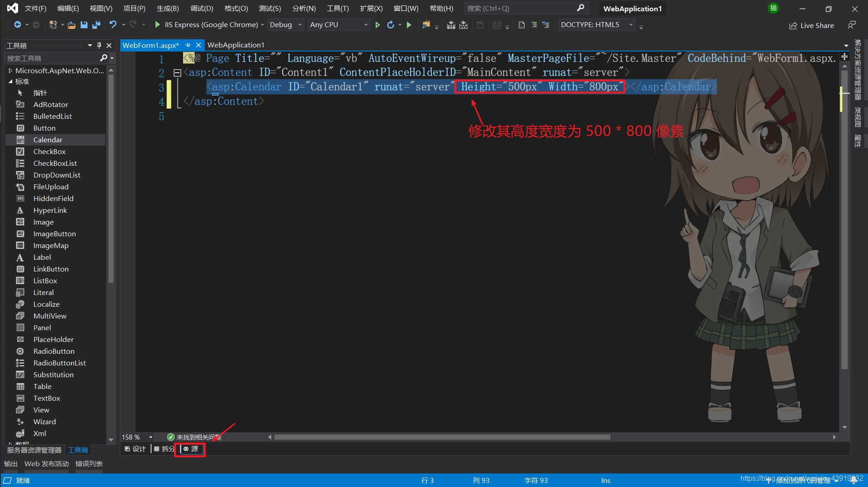Pin the WebForm1.aspx tab
This screenshot has height=487, width=868.
(x=188, y=45)
